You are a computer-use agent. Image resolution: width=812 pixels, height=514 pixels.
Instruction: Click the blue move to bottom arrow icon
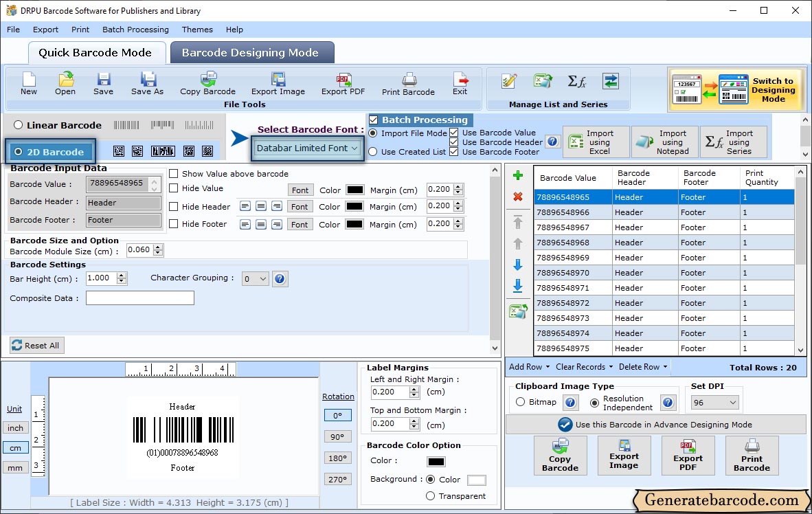tap(517, 286)
